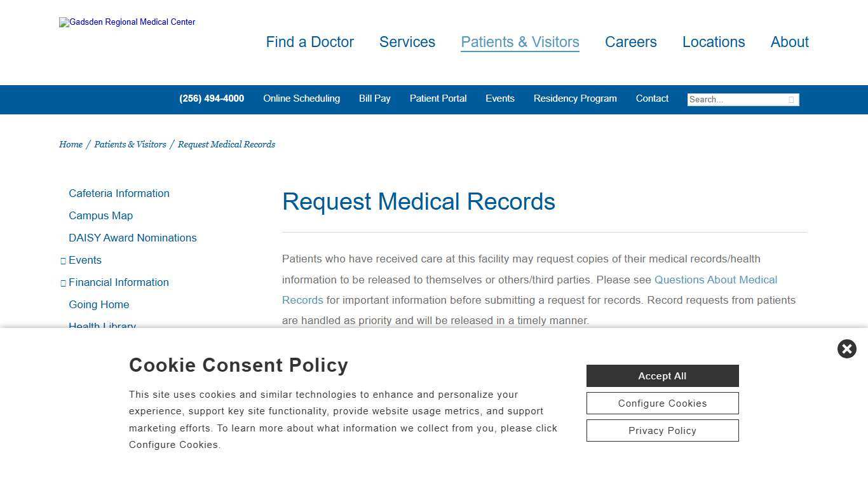Open the Patient Portal
The width and height of the screenshot is (868, 488).
[x=438, y=98]
